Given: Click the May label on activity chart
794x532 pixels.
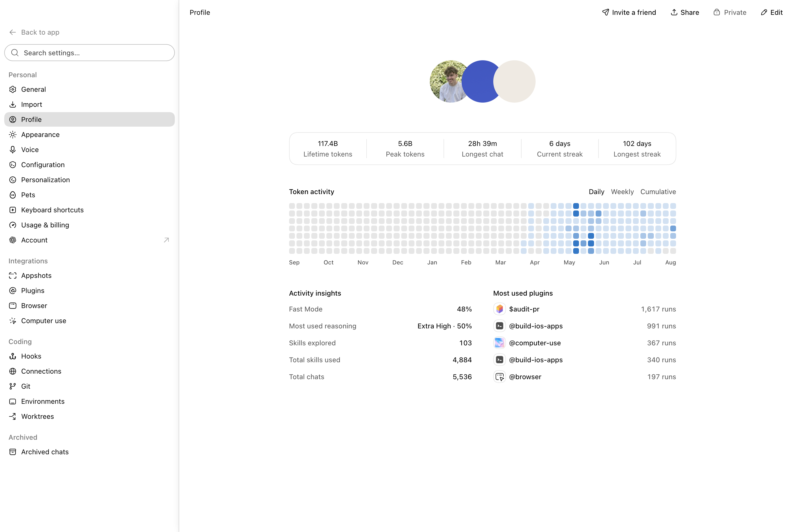Looking at the screenshot, I should (569, 263).
